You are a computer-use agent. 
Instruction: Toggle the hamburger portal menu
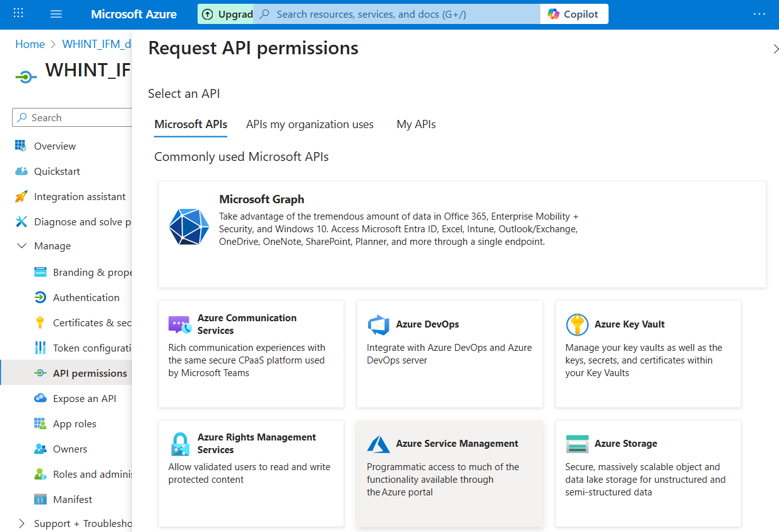56,14
